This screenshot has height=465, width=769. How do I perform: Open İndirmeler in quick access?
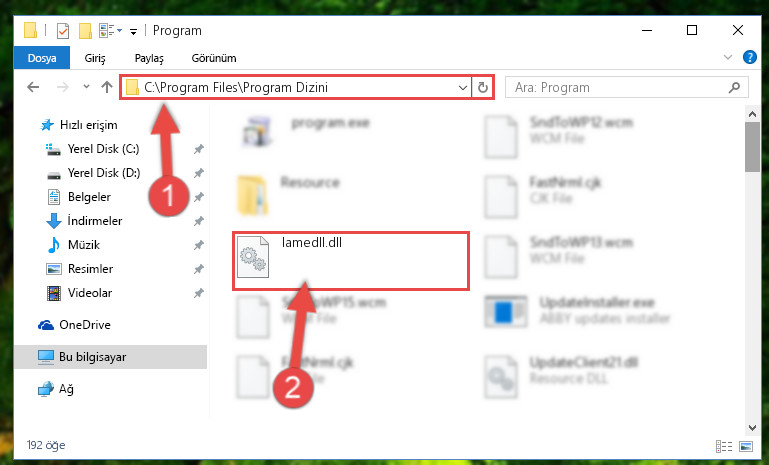[x=95, y=221]
